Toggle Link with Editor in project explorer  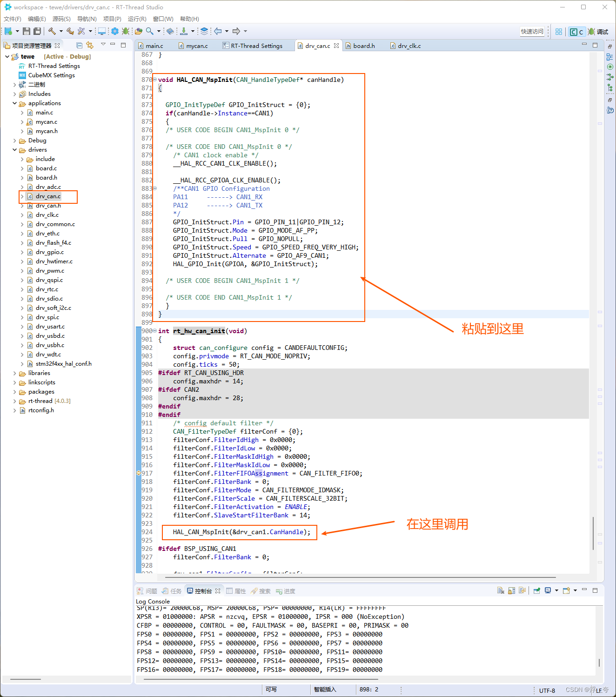(90, 45)
